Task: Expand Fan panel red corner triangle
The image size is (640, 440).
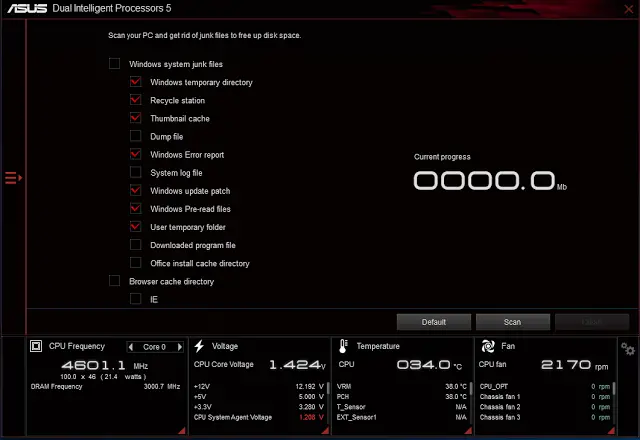Action: (x=611, y=430)
